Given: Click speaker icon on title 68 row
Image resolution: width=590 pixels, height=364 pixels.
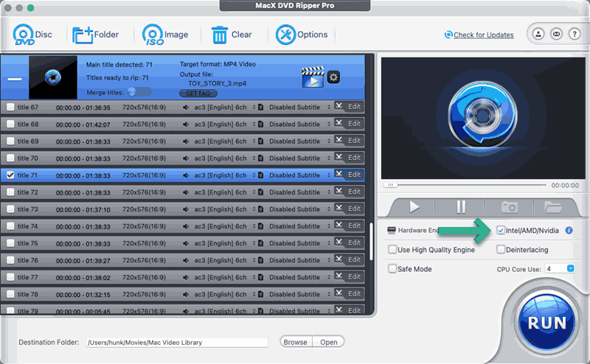Looking at the screenshot, I should pos(186,124).
